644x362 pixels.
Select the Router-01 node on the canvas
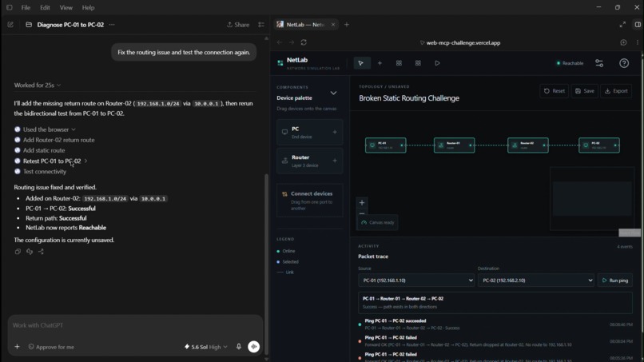(x=455, y=145)
